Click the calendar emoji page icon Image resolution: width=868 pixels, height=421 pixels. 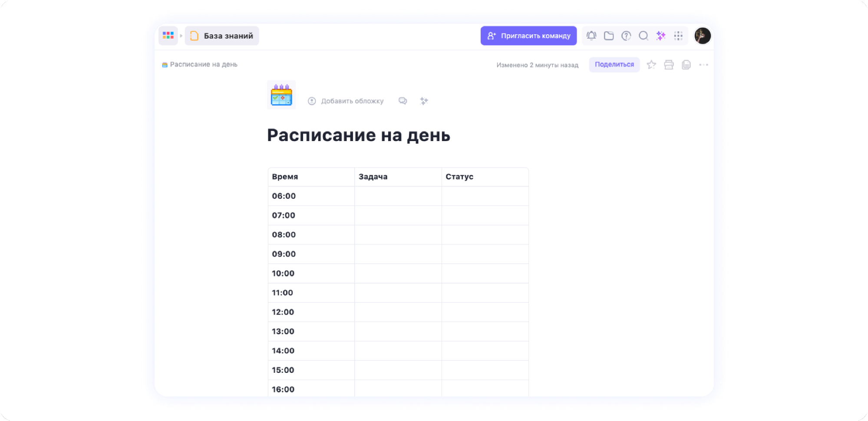(281, 94)
